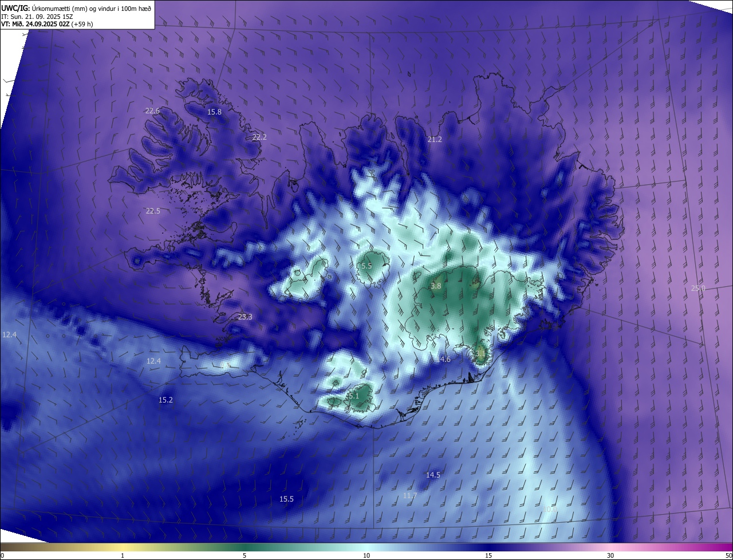Viewport: 733px width, 560px height.
Task: Click the 15.5 value label over ocean
Action: click(286, 499)
